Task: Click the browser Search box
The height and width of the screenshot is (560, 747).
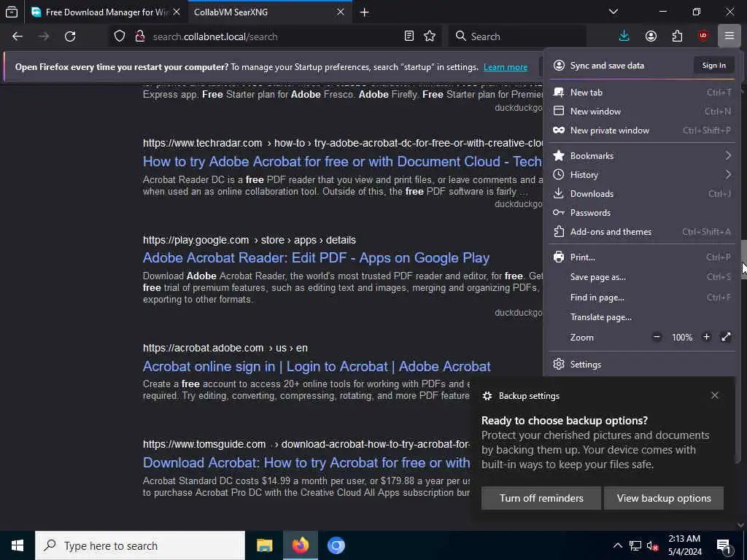Action: pyautogui.click(x=517, y=36)
